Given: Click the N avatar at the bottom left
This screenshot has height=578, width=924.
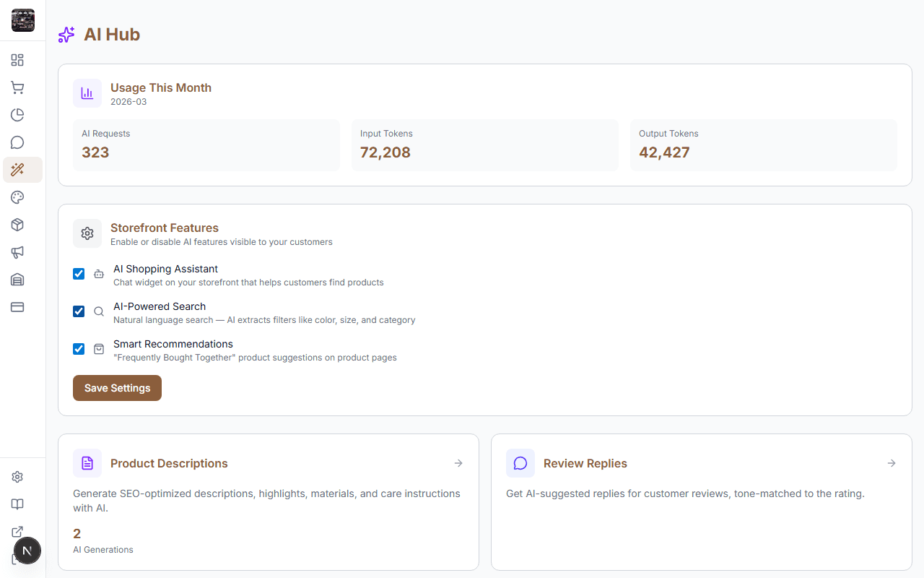Looking at the screenshot, I should pos(27,551).
